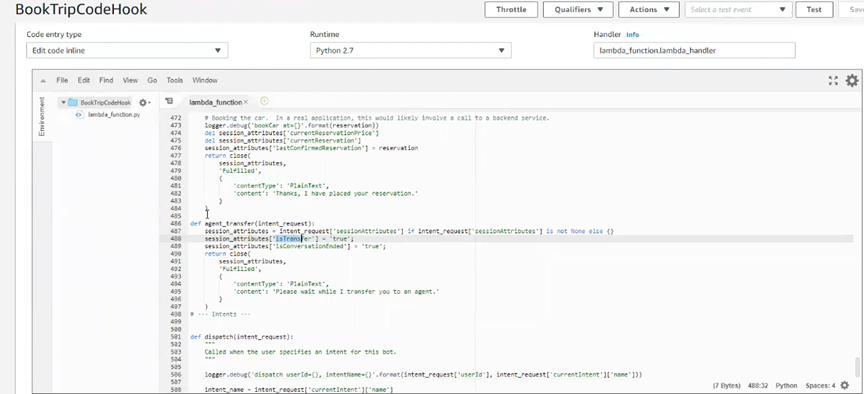This screenshot has width=864, height=394.
Task: Open the editor settings gear icon
Action: point(852,80)
